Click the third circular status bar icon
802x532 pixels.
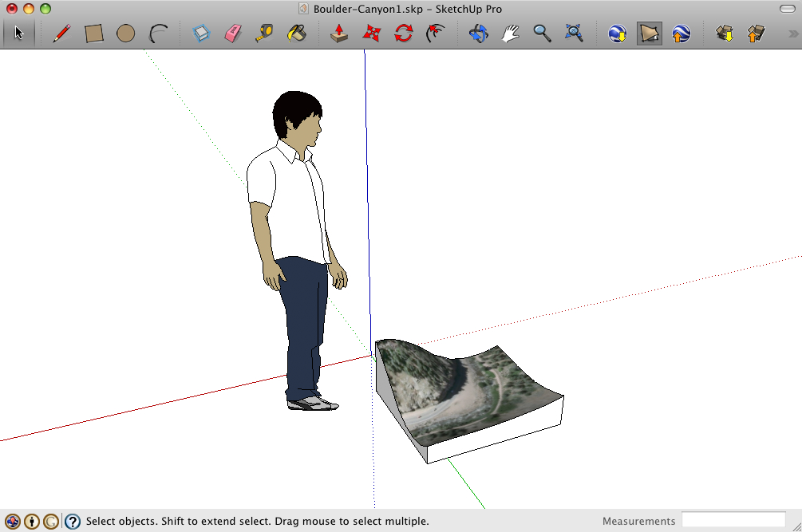coord(50,522)
